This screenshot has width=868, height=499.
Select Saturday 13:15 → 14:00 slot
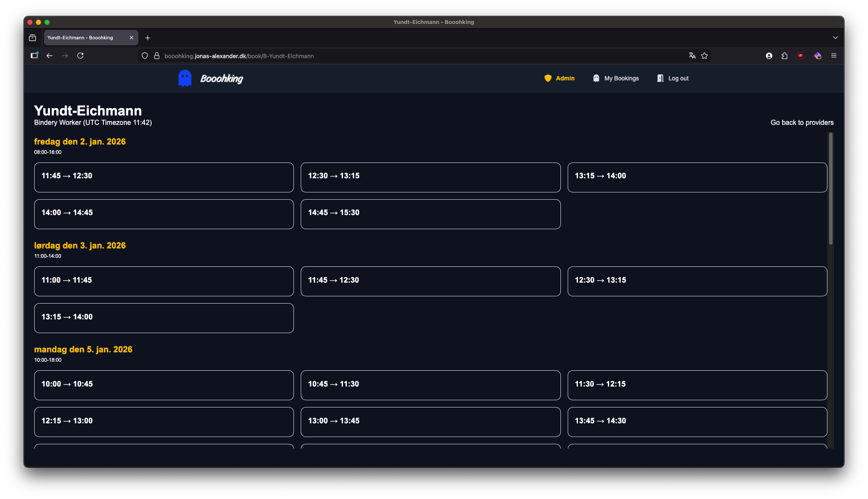(164, 318)
